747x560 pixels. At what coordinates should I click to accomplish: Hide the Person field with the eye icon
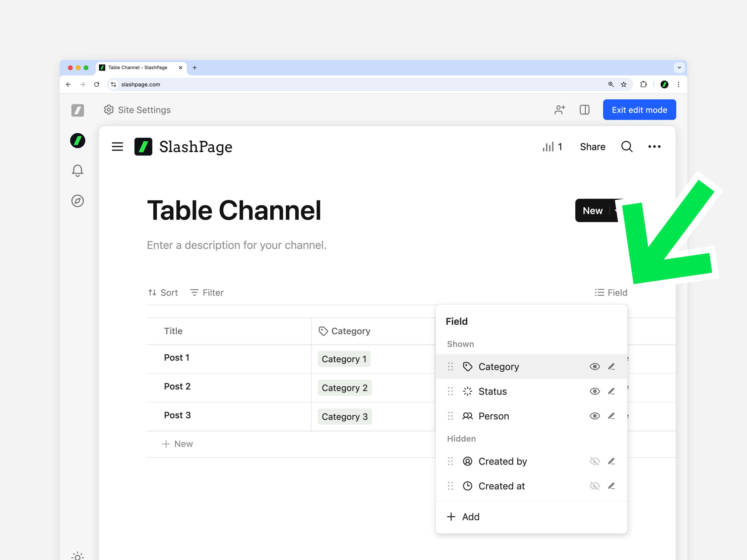pyautogui.click(x=595, y=416)
